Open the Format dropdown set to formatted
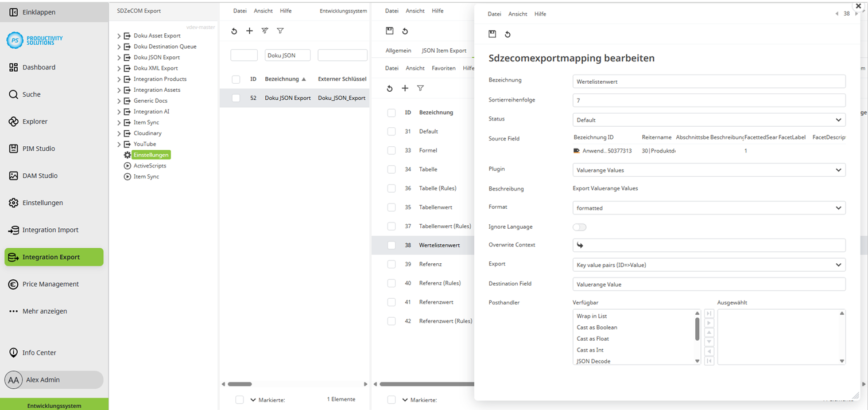This screenshot has height=410, width=868. [709, 207]
